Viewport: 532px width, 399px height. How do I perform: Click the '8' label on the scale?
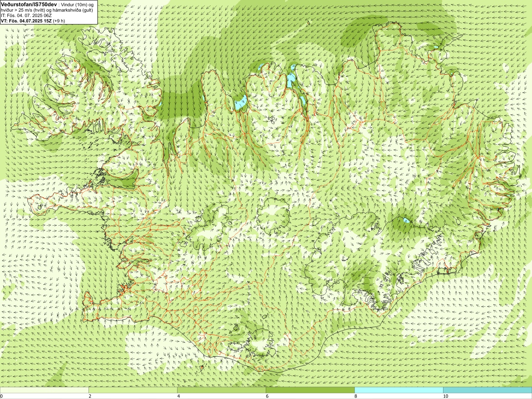coord(355,396)
